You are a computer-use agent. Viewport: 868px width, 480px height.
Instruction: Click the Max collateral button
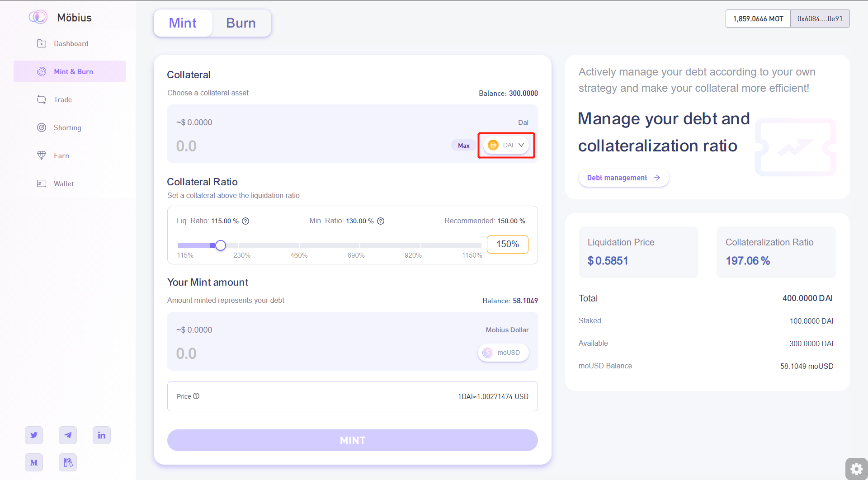463,146
